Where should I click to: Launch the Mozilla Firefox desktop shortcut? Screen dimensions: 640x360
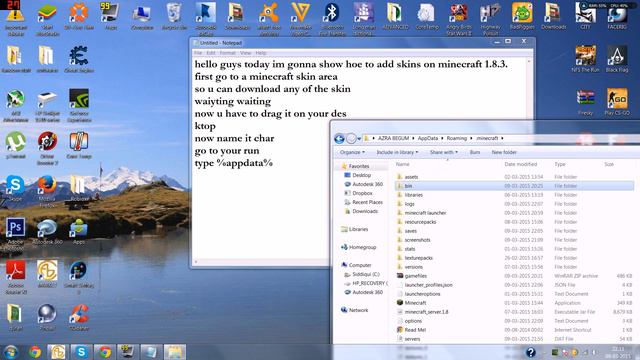pyautogui.click(x=47, y=191)
